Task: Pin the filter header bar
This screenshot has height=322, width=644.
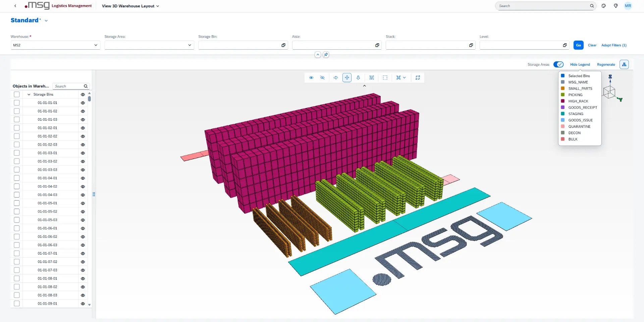Action: click(326, 54)
